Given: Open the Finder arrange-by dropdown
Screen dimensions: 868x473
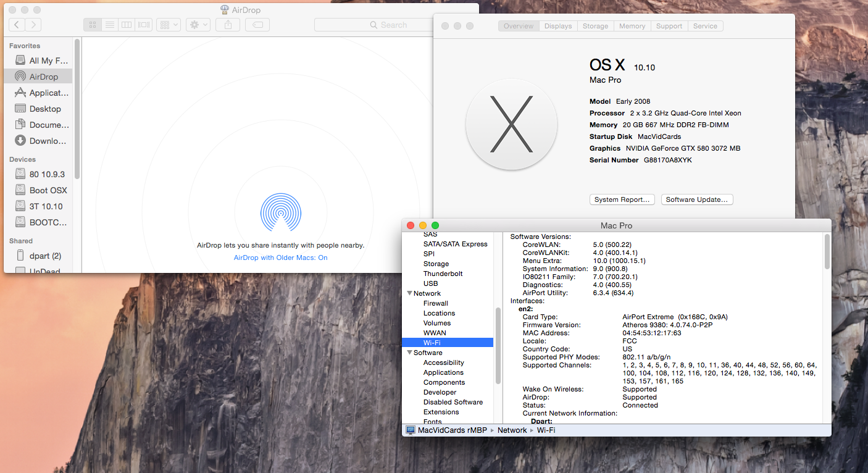Looking at the screenshot, I should [x=168, y=25].
